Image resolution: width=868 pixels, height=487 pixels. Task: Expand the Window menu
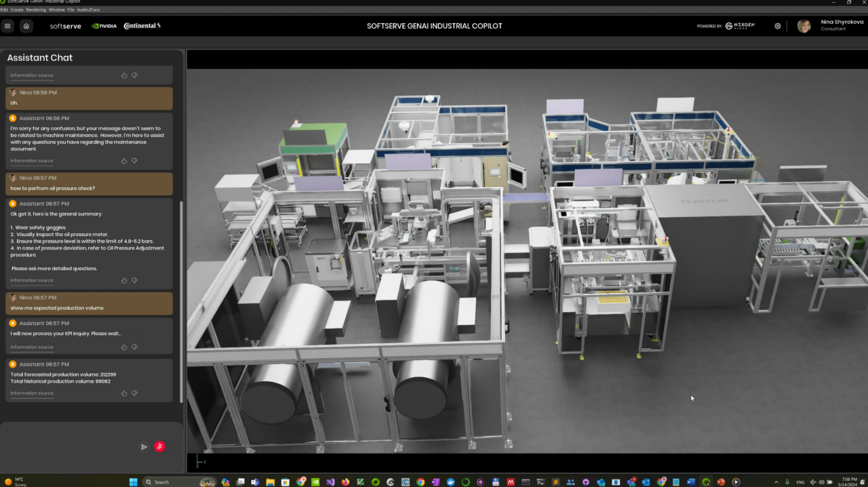[x=57, y=10]
